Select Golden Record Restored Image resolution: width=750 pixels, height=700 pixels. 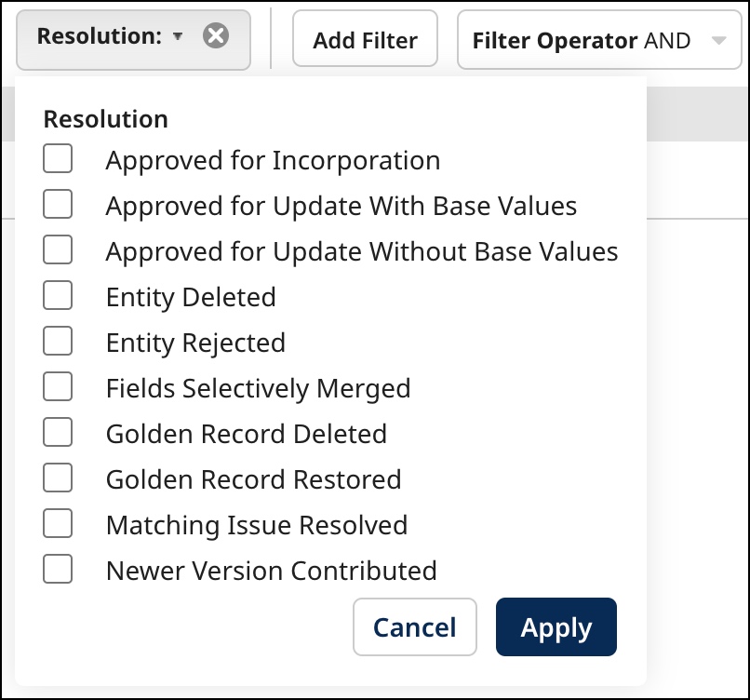[x=57, y=478]
